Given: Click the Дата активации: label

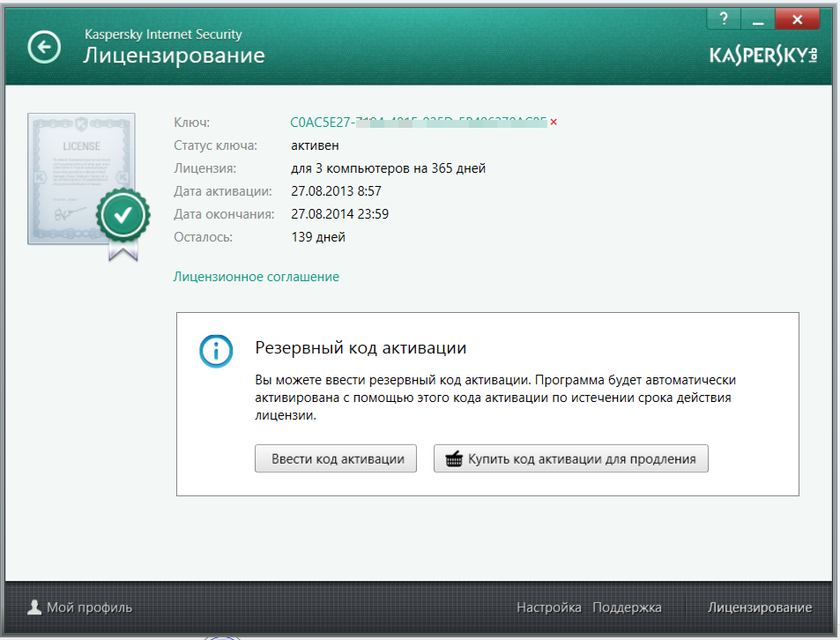Looking at the screenshot, I should (x=223, y=191).
